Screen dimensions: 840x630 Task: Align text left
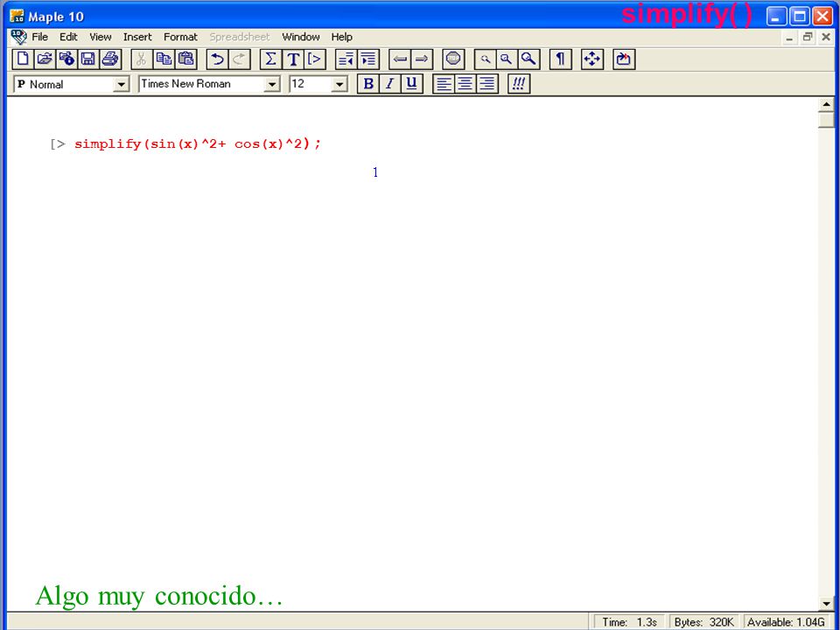[x=444, y=84]
